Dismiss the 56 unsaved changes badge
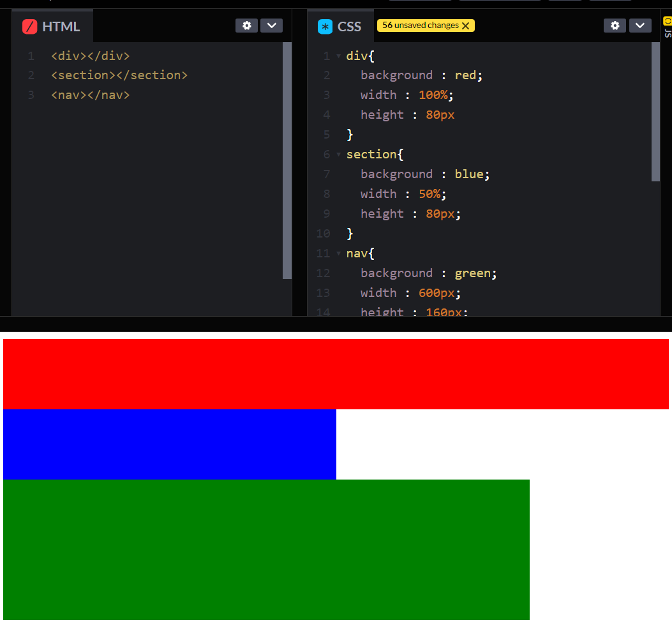The height and width of the screenshot is (636, 672). click(466, 26)
